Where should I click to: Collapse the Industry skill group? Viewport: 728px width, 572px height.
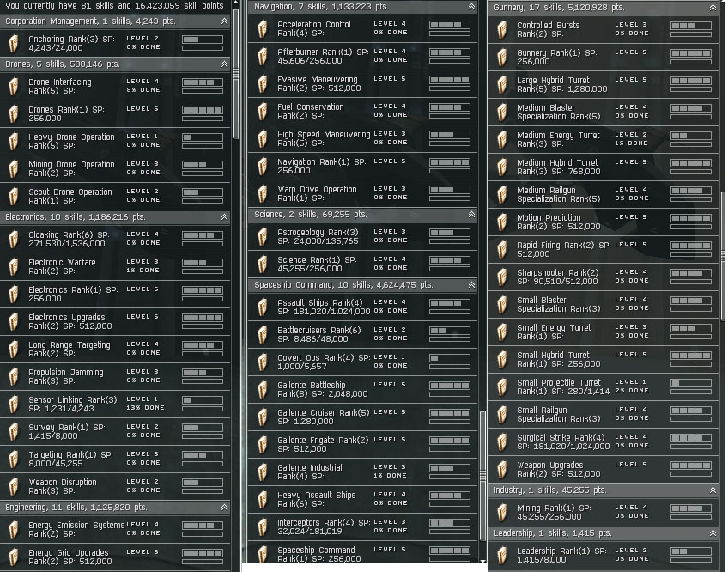click(x=713, y=490)
